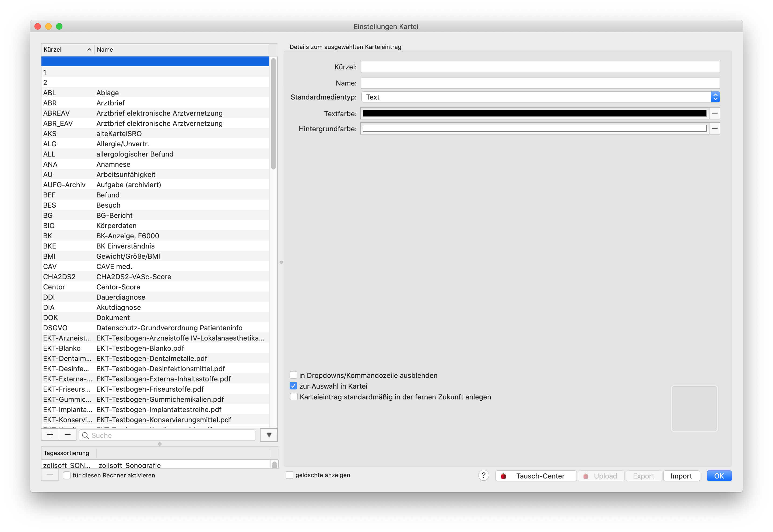Click the Import button
Image resolution: width=773 pixels, height=532 pixels.
coord(681,476)
